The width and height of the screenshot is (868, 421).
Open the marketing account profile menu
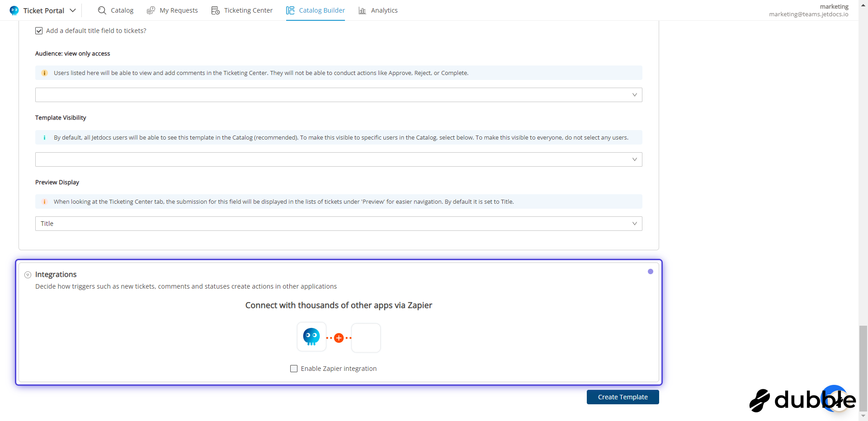pos(808,10)
